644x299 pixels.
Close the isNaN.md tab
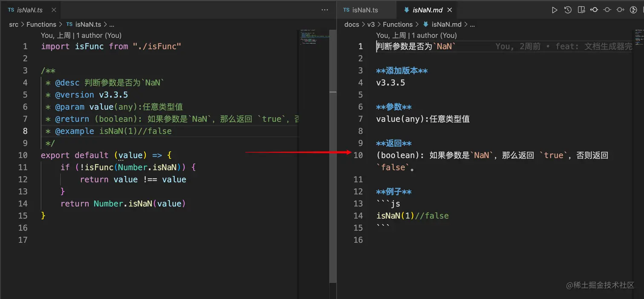pyautogui.click(x=449, y=10)
